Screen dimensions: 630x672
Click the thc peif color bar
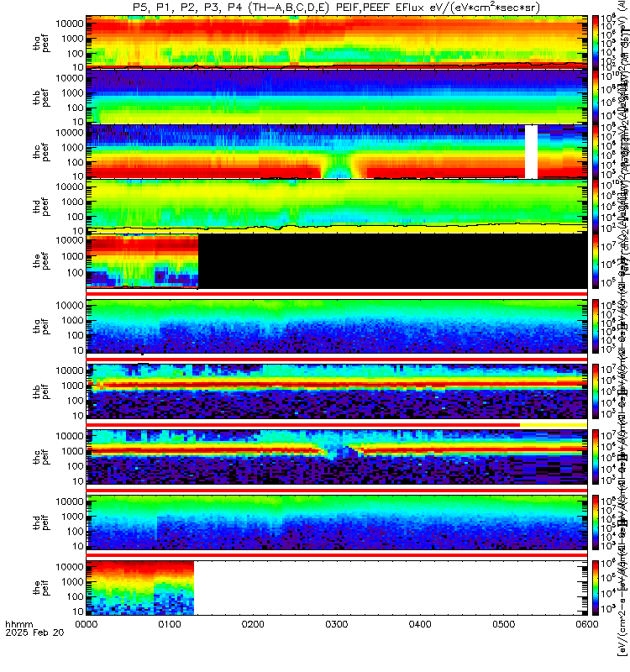[x=596, y=457]
